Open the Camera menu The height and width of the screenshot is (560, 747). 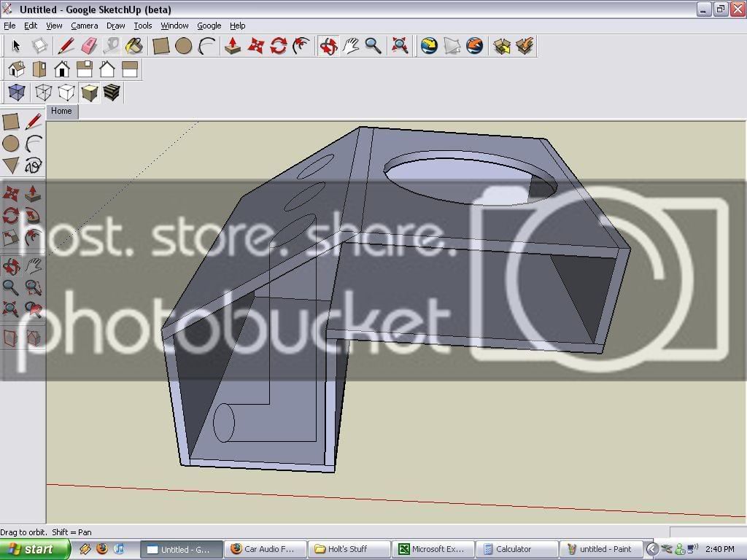click(x=85, y=26)
